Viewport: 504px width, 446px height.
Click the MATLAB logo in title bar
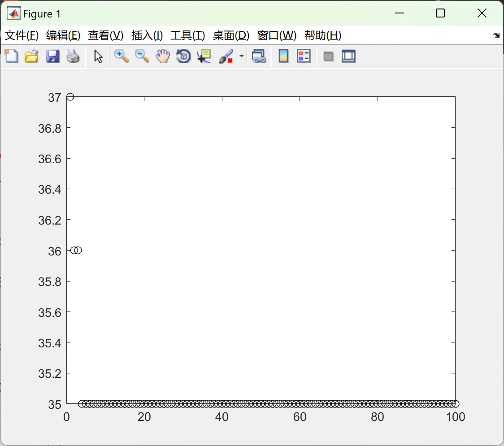13,13
